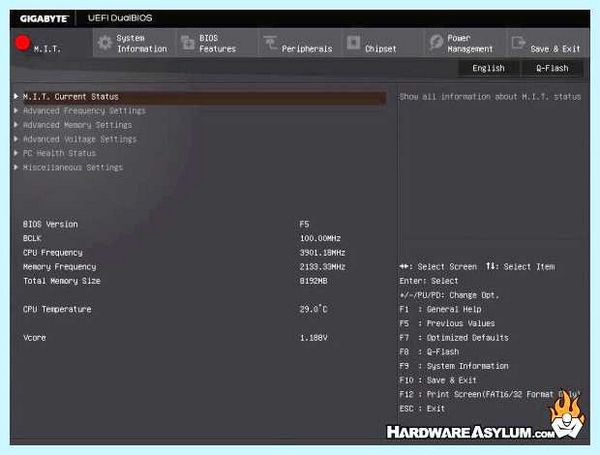Click the 29.0°C temperature value

point(313,309)
